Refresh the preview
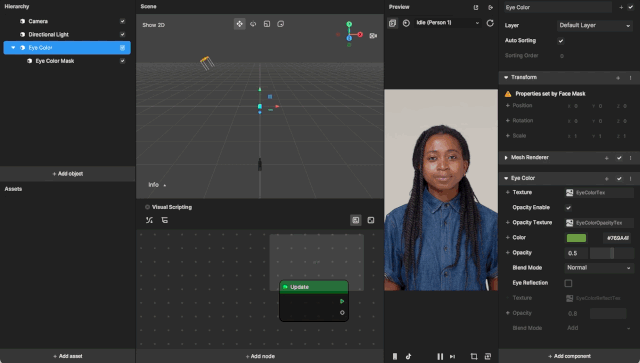640x363 pixels. (x=490, y=23)
